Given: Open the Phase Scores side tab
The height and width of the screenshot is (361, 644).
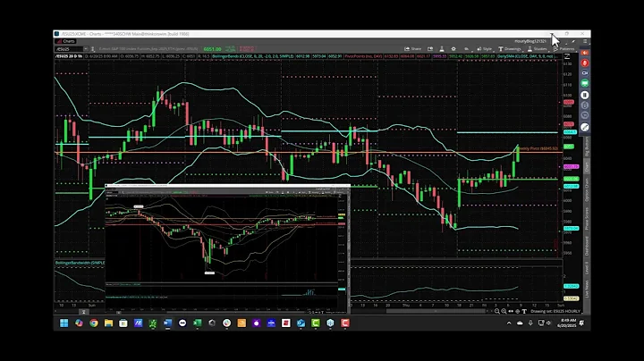Looking at the screenshot, I should click(587, 218).
